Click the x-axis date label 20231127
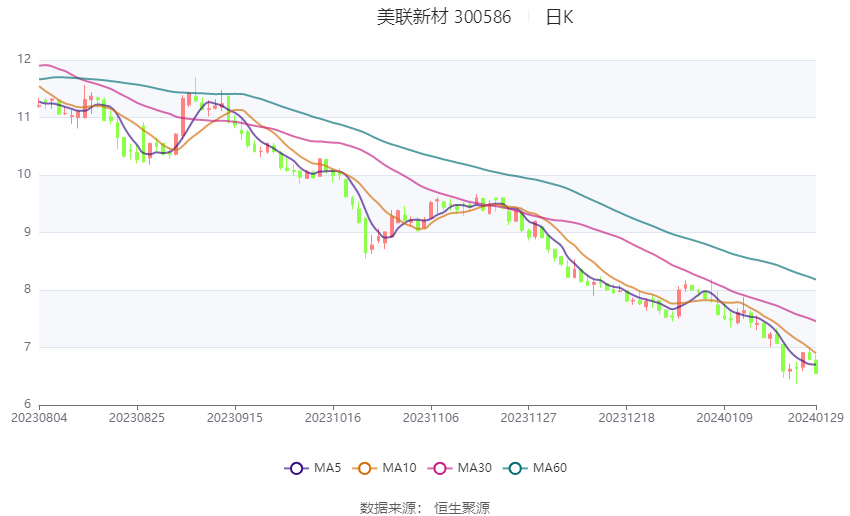The image size is (850, 516). (x=529, y=418)
